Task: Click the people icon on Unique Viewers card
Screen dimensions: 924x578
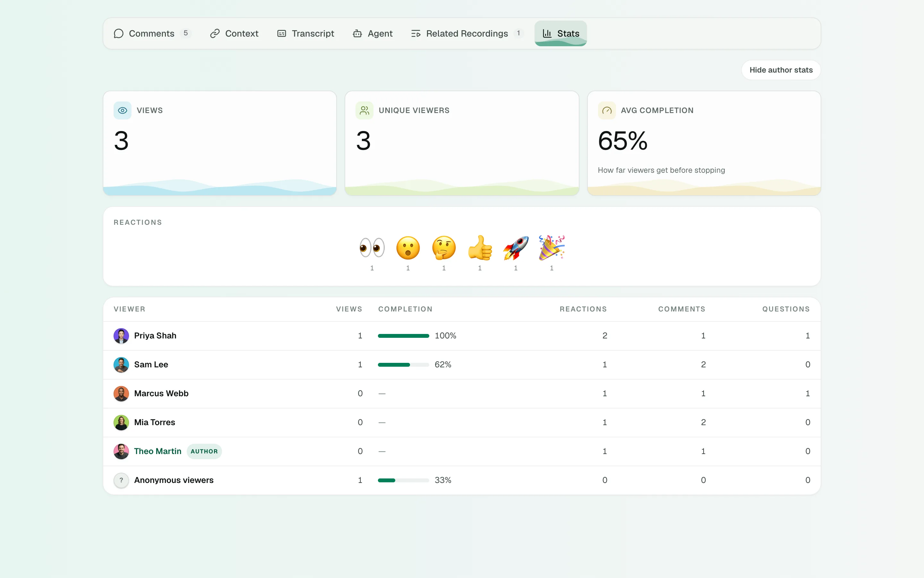Action: coord(364,110)
